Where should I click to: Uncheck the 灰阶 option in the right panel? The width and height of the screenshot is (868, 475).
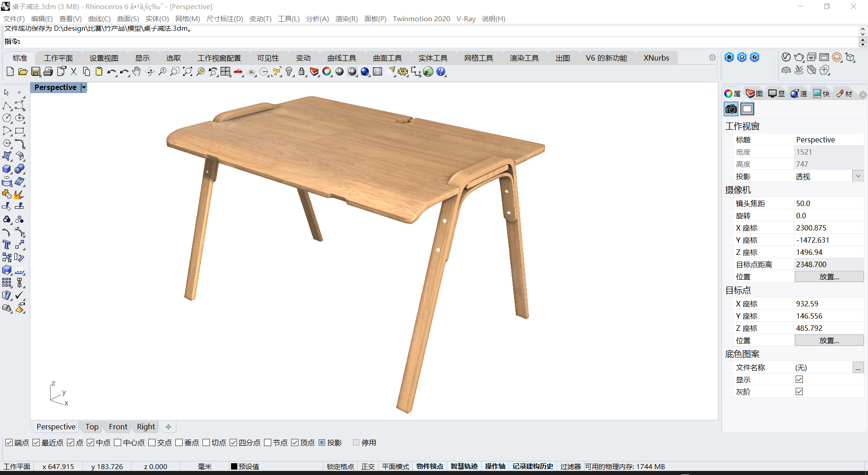coord(799,391)
